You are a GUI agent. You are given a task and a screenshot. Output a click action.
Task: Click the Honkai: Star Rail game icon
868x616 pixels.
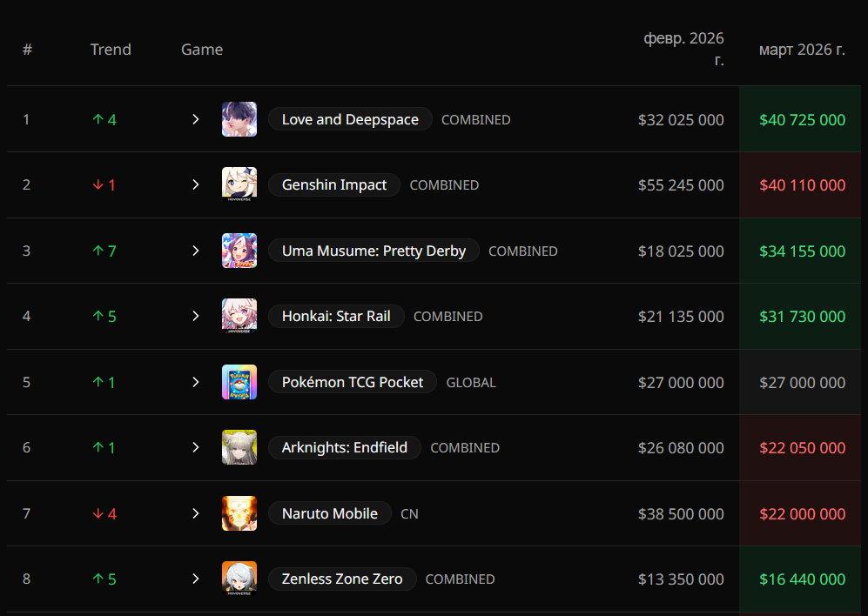click(x=239, y=316)
